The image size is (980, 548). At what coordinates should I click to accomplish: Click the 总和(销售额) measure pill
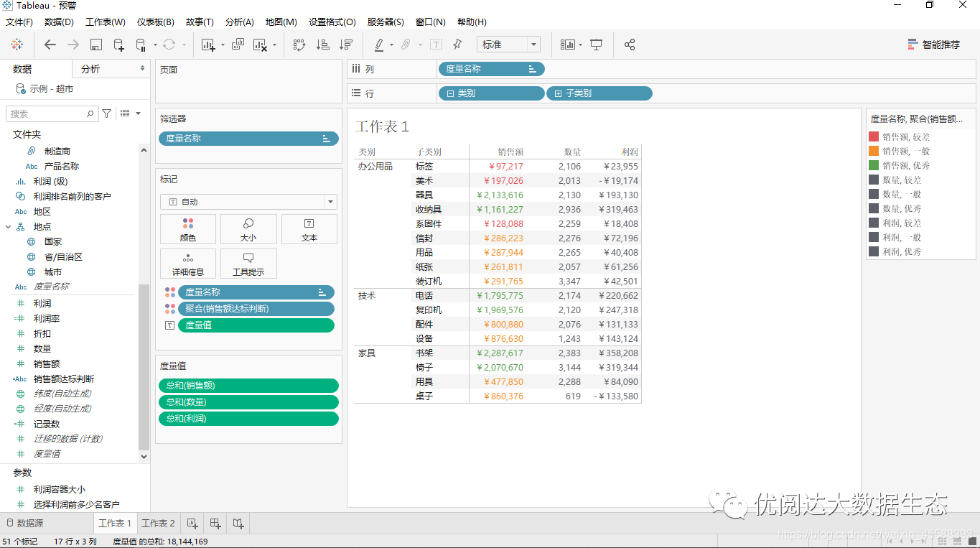(248, 386)
